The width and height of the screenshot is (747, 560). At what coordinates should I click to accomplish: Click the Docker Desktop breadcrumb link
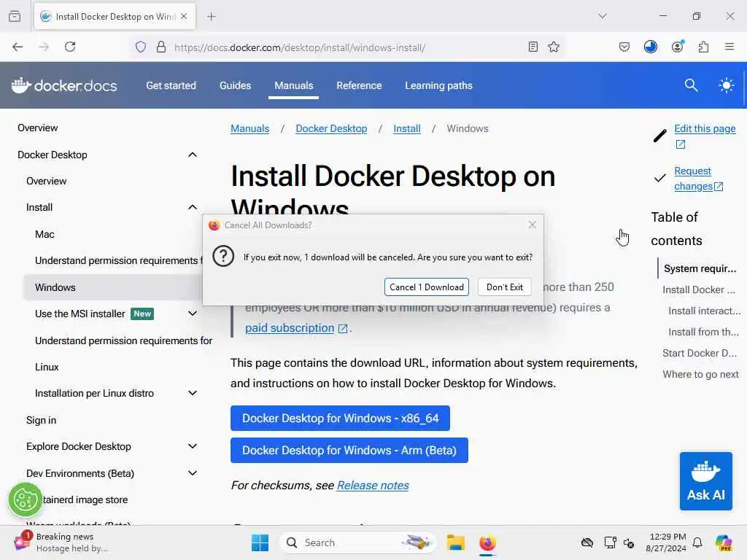tap(331, 128)
